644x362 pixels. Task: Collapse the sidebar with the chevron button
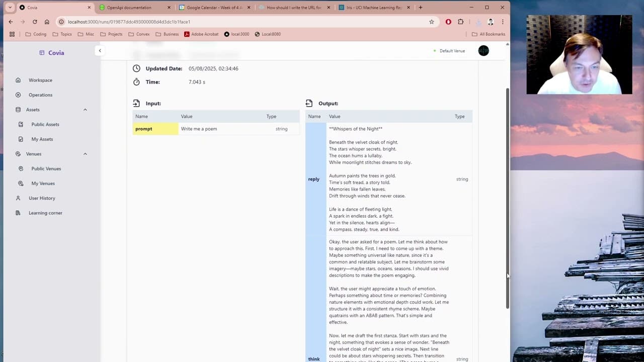pos(100,50)
